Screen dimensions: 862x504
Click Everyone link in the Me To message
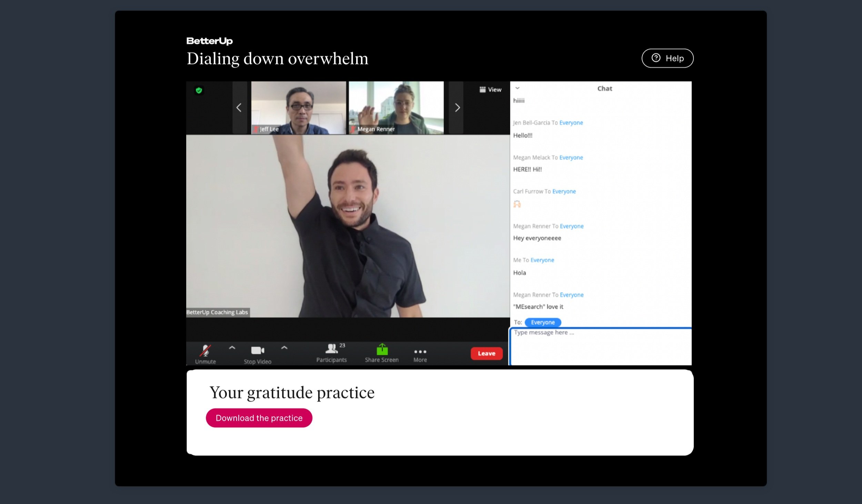tap(542, 260)
